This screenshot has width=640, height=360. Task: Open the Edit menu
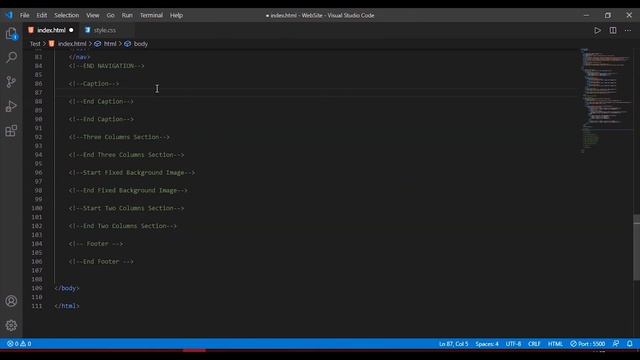coord(42,15)
